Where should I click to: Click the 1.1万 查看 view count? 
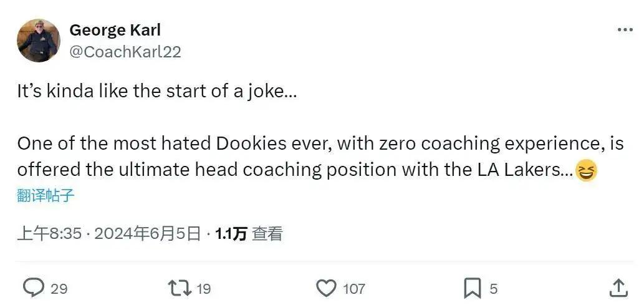249,235
